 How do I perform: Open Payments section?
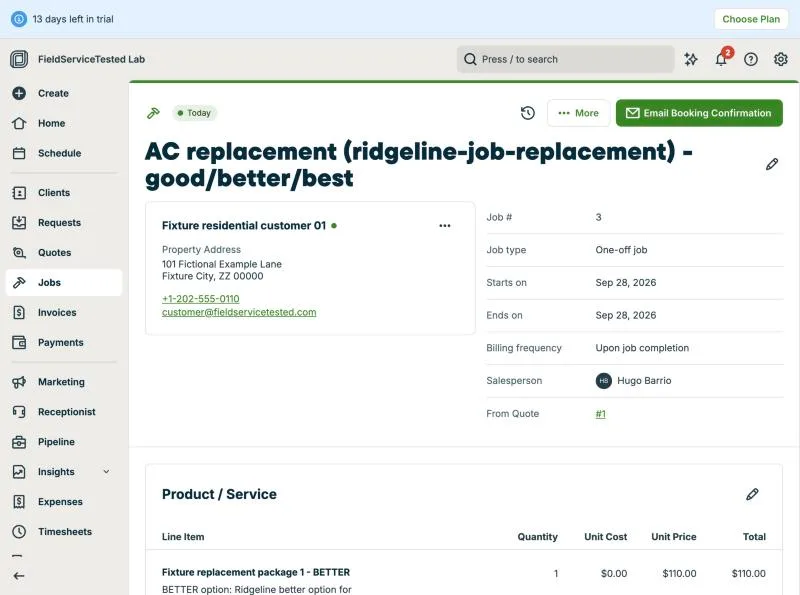click(60, 342)
